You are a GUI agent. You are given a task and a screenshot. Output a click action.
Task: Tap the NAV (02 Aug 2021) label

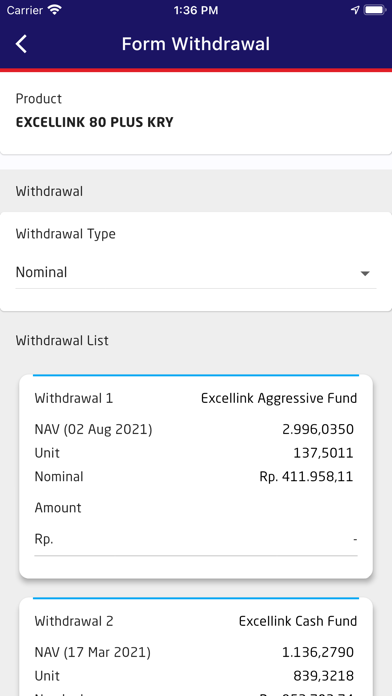click(93, 430)
